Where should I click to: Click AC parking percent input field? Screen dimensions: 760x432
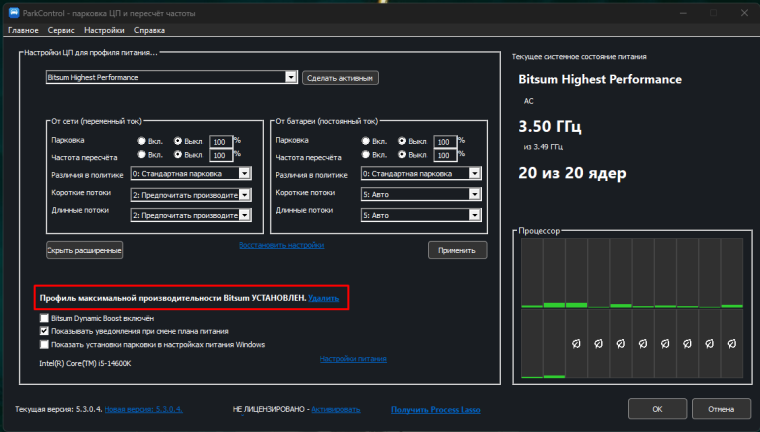pos(221,142)
